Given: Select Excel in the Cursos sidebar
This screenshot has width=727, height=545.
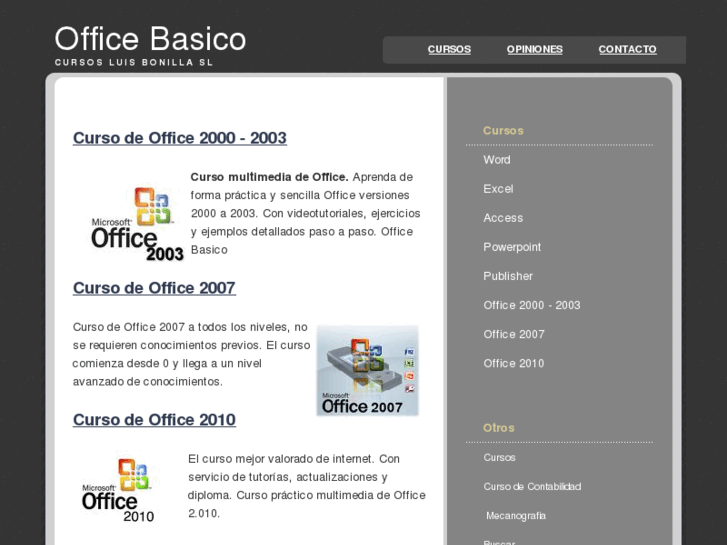Looking at the screenshot, I should 498,189.
